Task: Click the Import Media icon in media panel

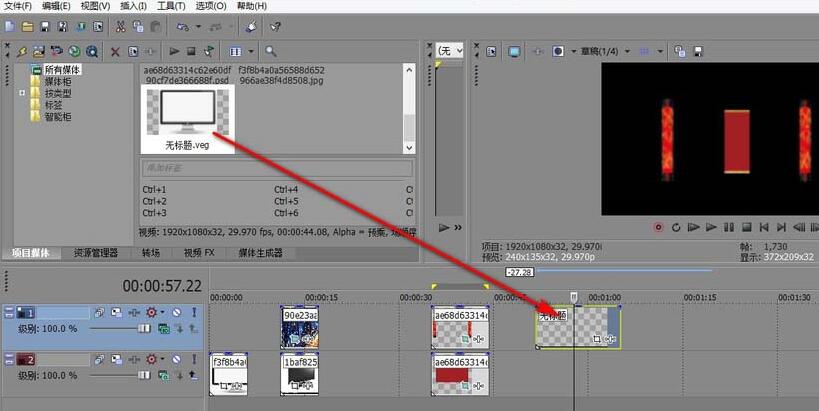Action: click(x=38, y=51)
